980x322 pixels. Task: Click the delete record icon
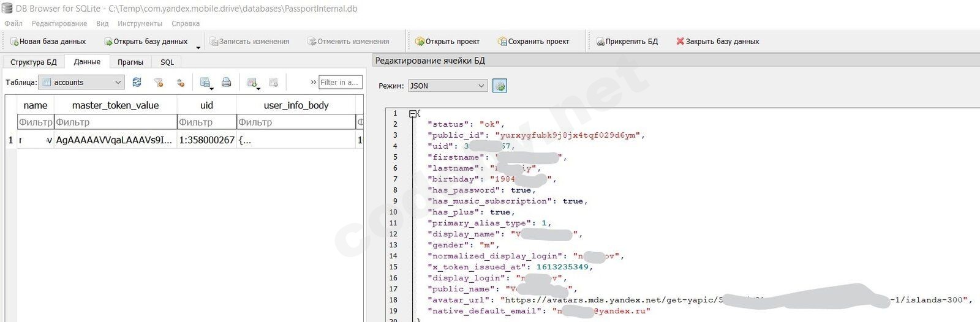[x=274, y=82]
